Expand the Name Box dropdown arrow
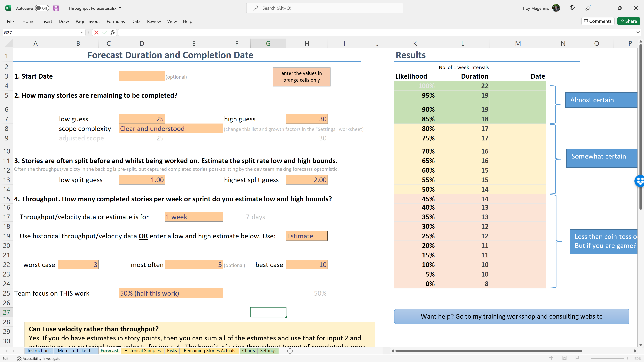The height and width of the screenshot is (362, 644). [82, 33]
